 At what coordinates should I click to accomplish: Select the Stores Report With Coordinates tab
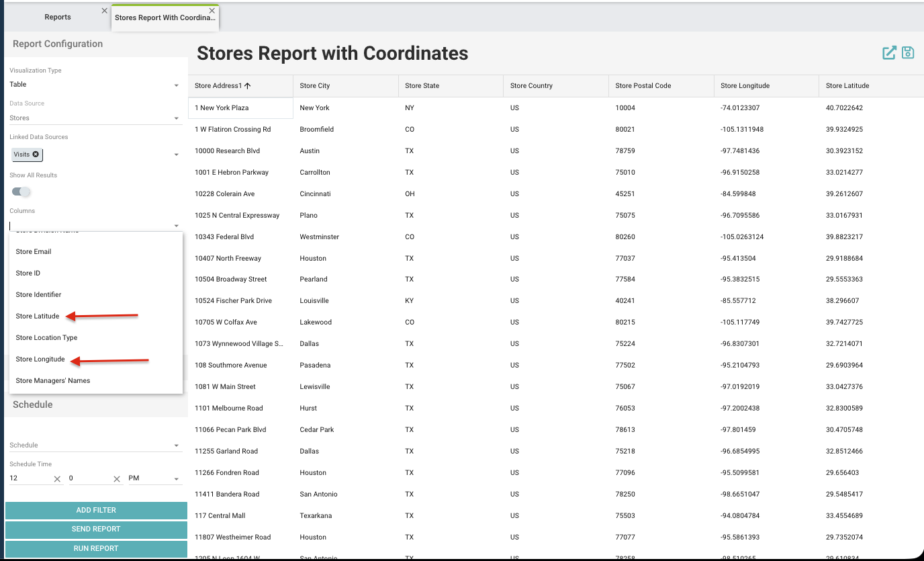(165, 18)
